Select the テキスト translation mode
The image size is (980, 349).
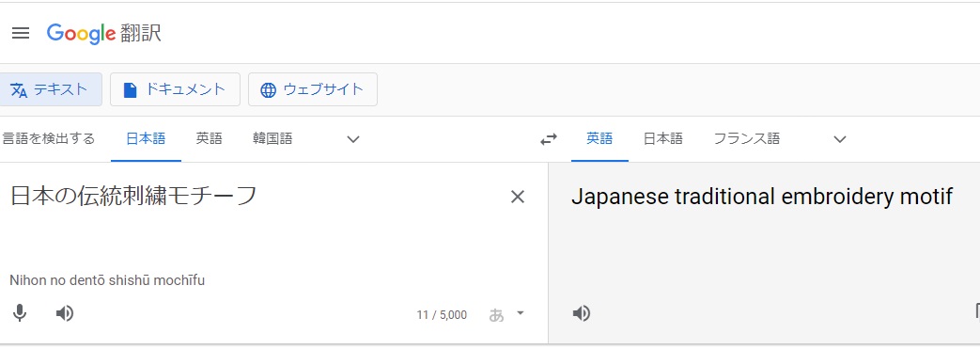tap(50, 89)
